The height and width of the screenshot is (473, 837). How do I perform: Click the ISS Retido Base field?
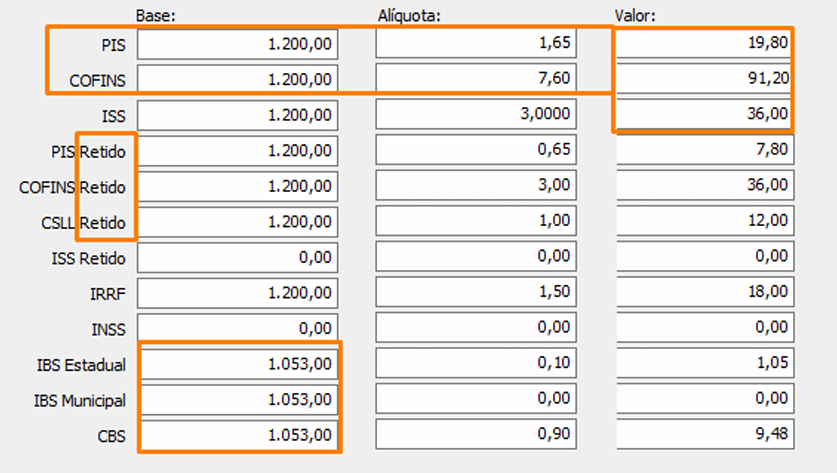point(238,258)
